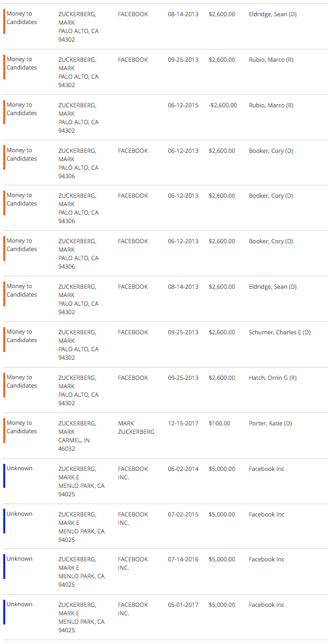Select the 06-12-2015 date cell
The width and height of the screenshot is (332, 644).
coord(183,105)
